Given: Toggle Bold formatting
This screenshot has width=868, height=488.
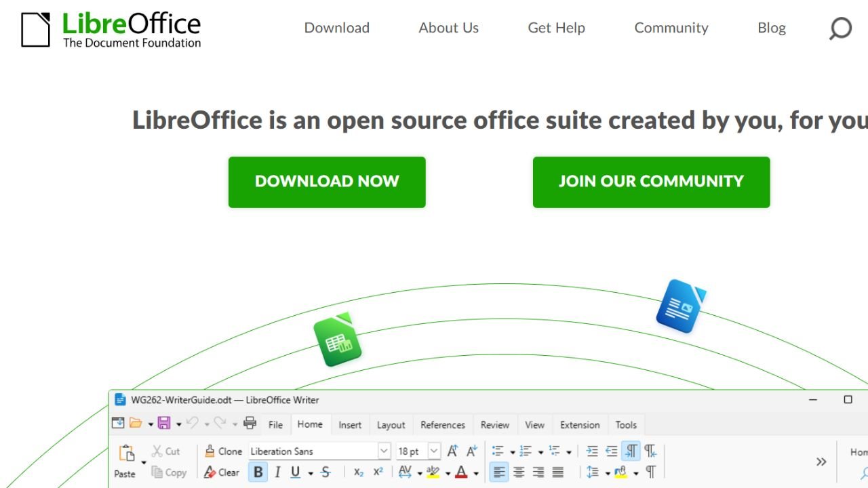Looking at the screenshot, I should (x=258, y=472).
